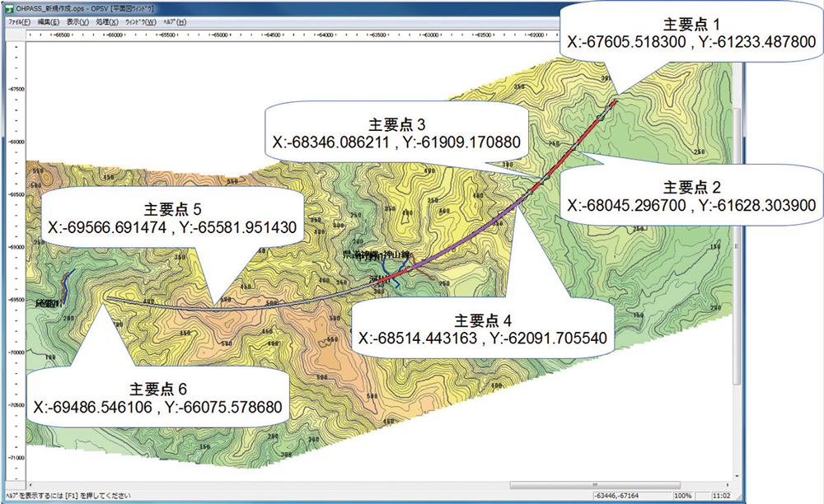Open the 表示(V) menu
The height and width of the screenshot is (504, 824).
tap(77, 22)
